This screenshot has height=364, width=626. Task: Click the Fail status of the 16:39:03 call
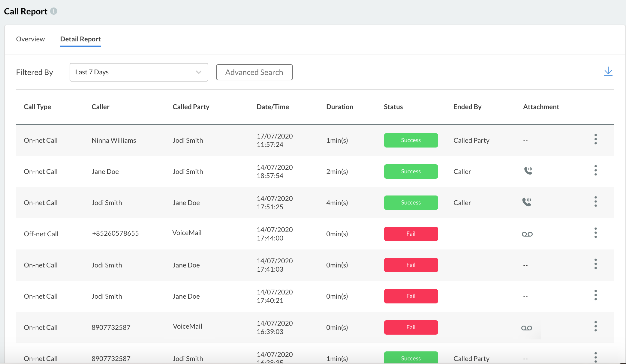point(411,327)
